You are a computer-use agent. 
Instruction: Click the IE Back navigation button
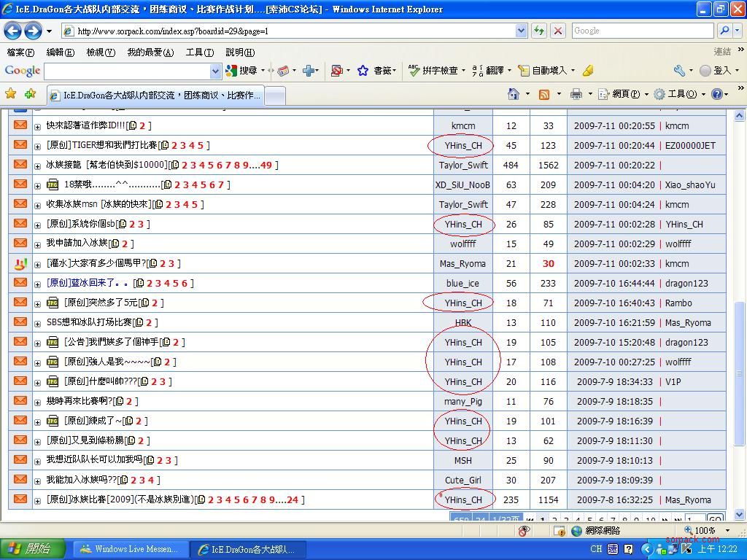tap(13, 31)
